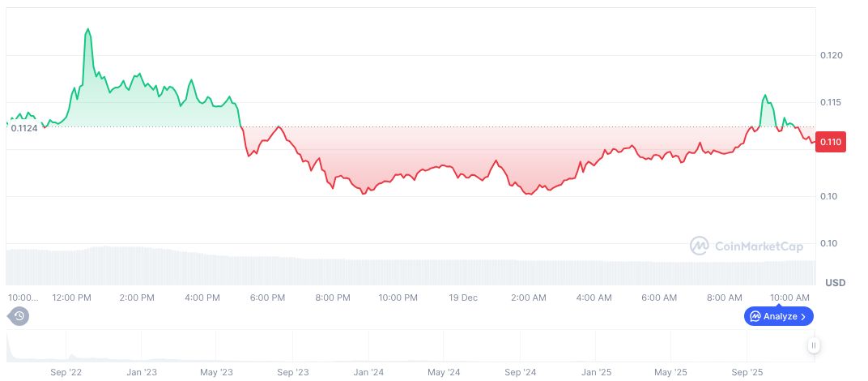Jump to Sep '23 on the range timeline

(x=292, y=372)
